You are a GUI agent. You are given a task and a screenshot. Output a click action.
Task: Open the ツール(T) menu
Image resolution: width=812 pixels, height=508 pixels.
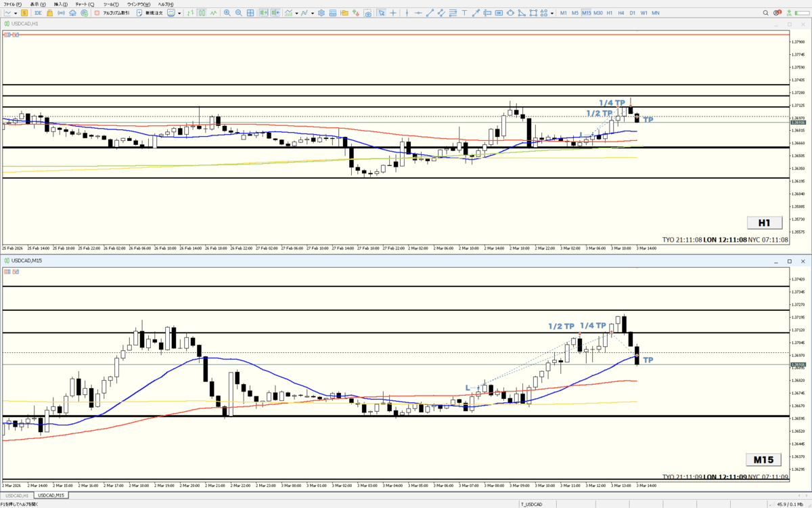(x=111, y=4)
